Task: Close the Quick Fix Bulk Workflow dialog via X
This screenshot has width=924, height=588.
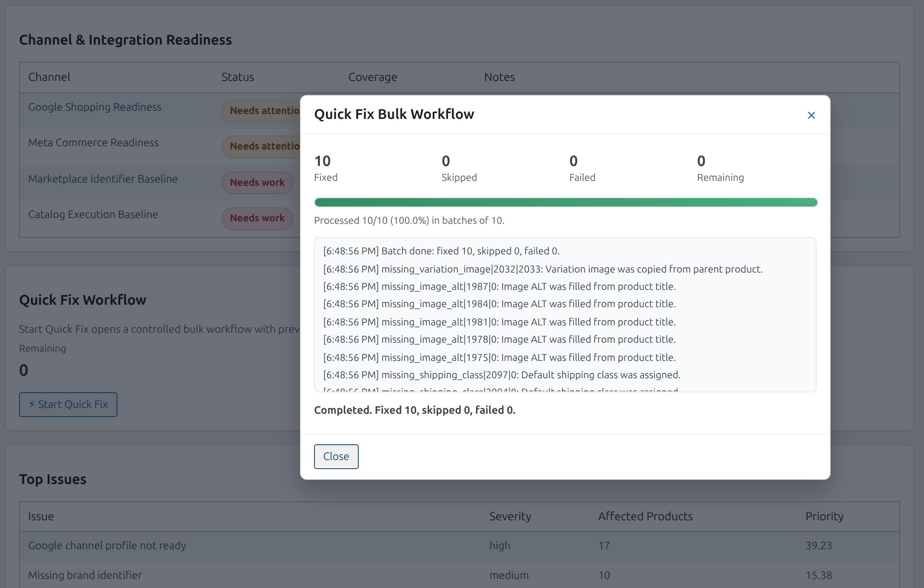Action: click(811, 115)
